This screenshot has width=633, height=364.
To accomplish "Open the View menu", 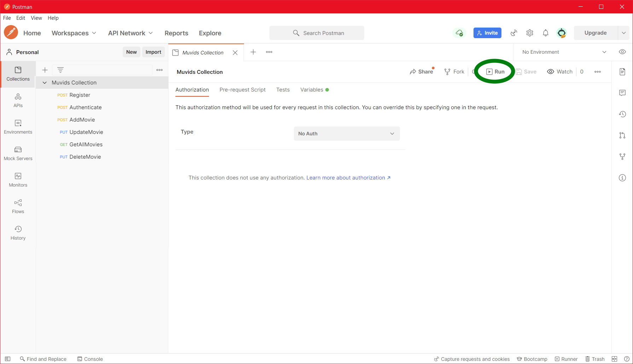I will point(36,18).
